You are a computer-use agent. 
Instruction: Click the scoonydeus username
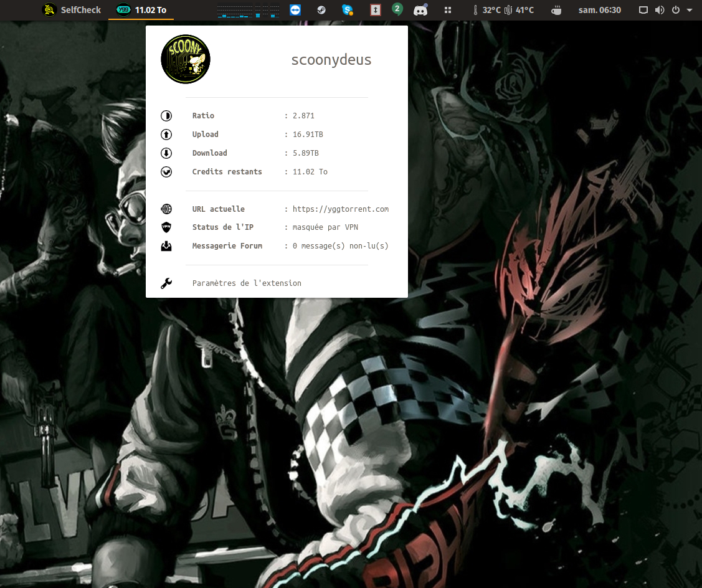coord(331,60)
